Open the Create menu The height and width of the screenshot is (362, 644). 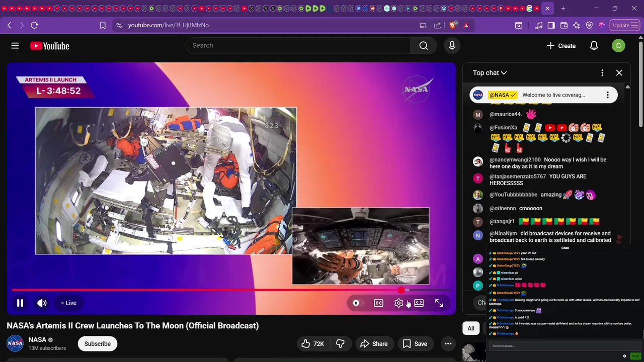click(561, 46)
